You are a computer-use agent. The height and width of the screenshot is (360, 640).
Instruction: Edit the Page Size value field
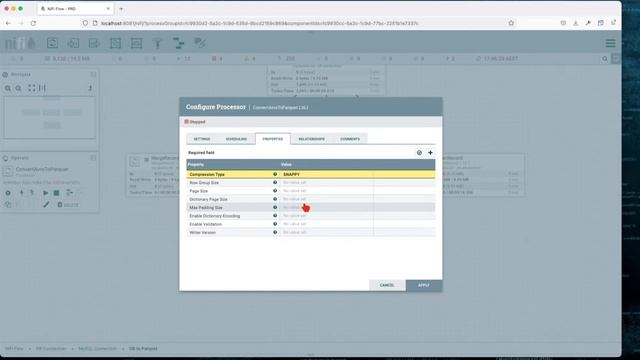coord(326,191)
